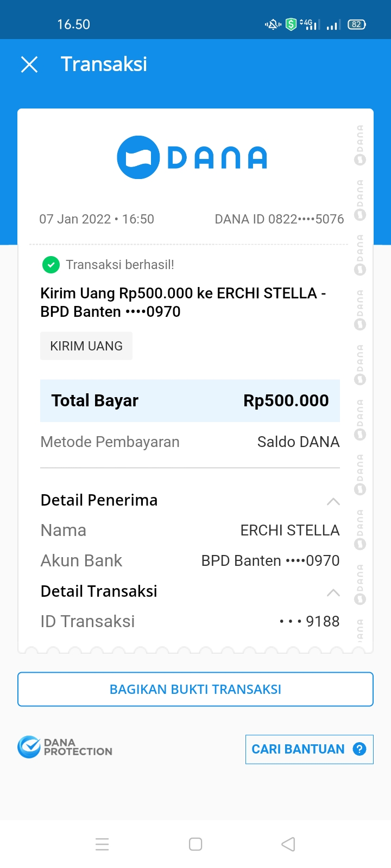Tap the Transaksi page title
This screenshot has height=868, width=391.
pos(104,65)
